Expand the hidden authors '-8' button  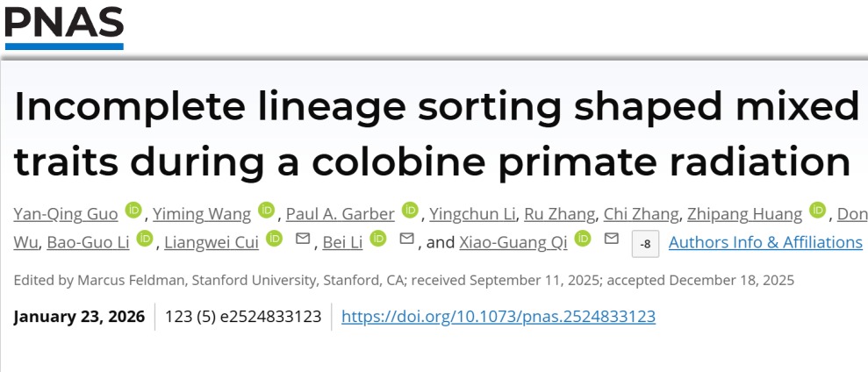coord(646,243)
